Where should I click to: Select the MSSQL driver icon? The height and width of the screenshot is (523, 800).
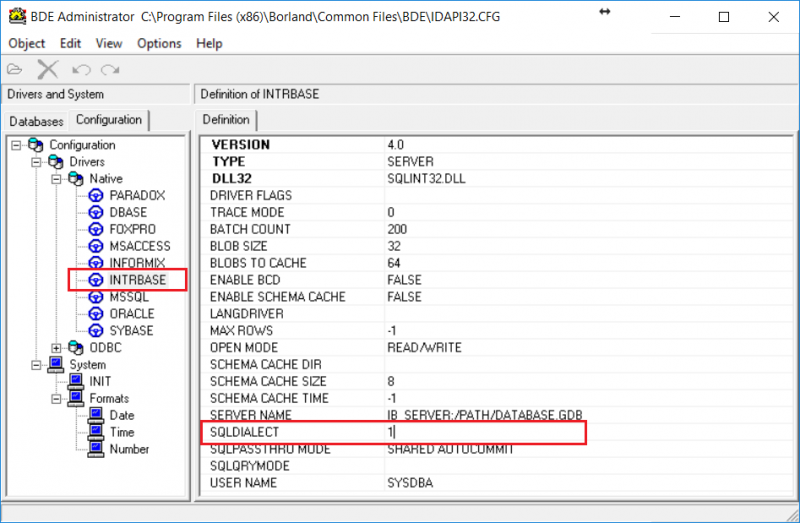tap(95, 296)
